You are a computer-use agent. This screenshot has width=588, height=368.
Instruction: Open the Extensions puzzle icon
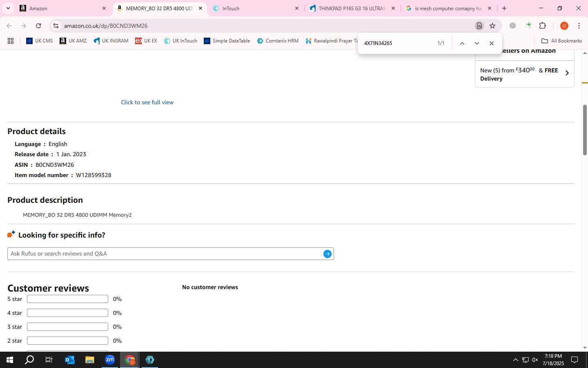[x=543, y=26]
